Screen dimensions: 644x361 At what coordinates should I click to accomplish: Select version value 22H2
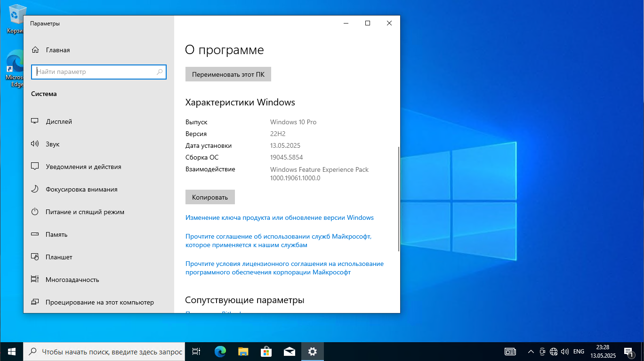click(278, 134)
